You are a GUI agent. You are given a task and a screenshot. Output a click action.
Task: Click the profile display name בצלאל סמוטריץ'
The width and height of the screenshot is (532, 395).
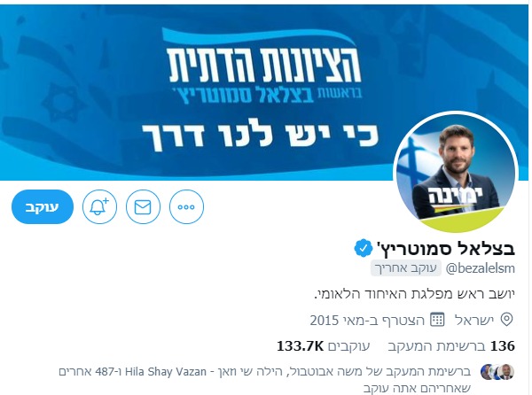(446, 249)
